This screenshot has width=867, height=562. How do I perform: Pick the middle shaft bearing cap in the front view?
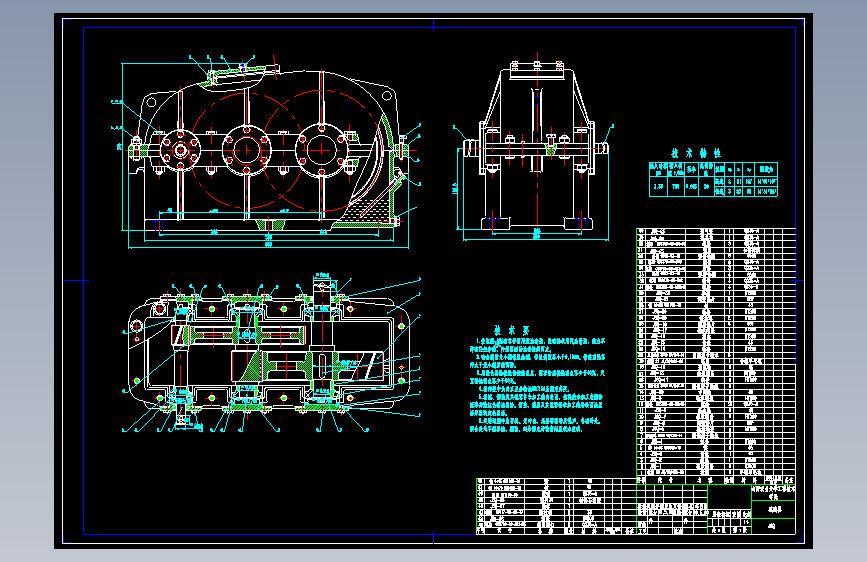(247, 149)
